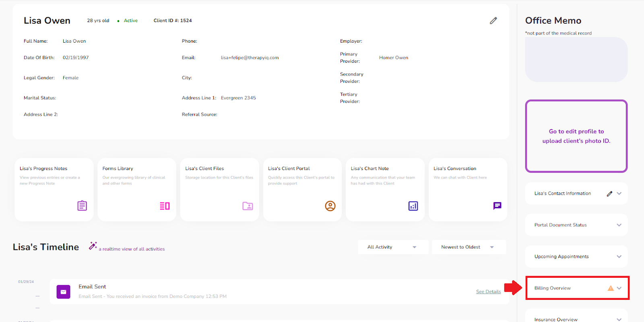
Task: Open the Forms Library card title
Action: click(x=118, y=169)
